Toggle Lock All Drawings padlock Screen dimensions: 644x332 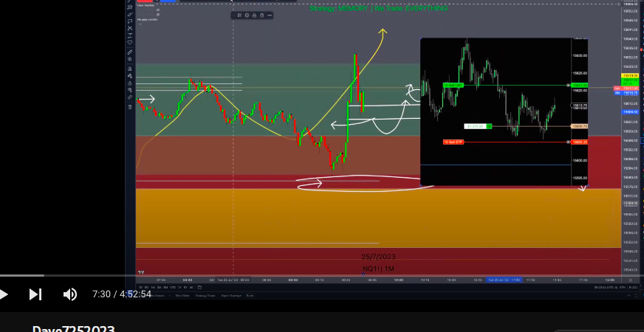point(130,83)
